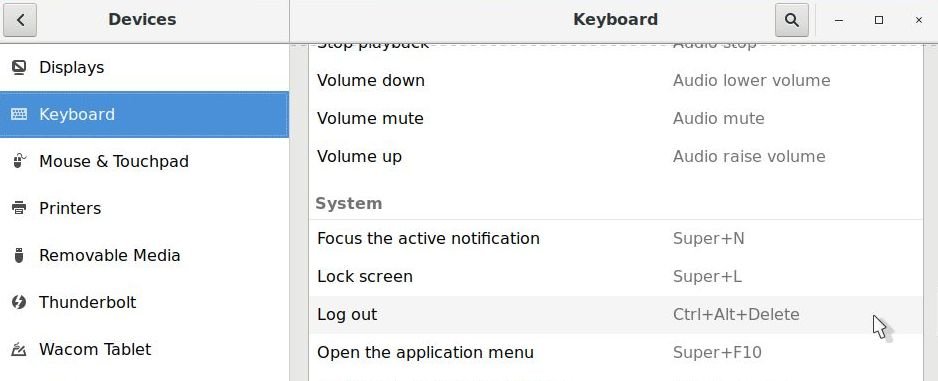Maximize the Keyboard settings window
Image resolution: width=938 pixels, height=381 pixels.
pos(879,20)
